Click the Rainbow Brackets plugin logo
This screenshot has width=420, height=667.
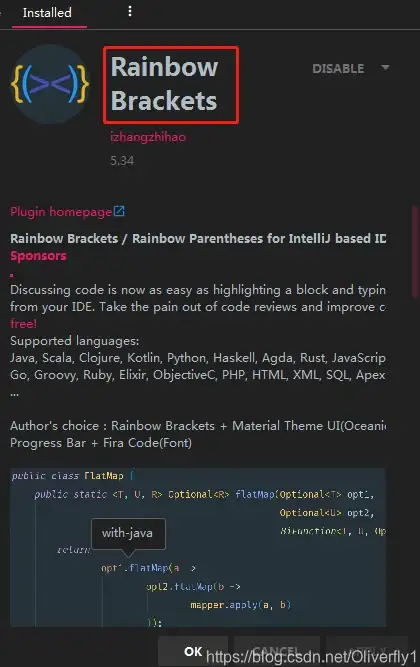(50, 84)
